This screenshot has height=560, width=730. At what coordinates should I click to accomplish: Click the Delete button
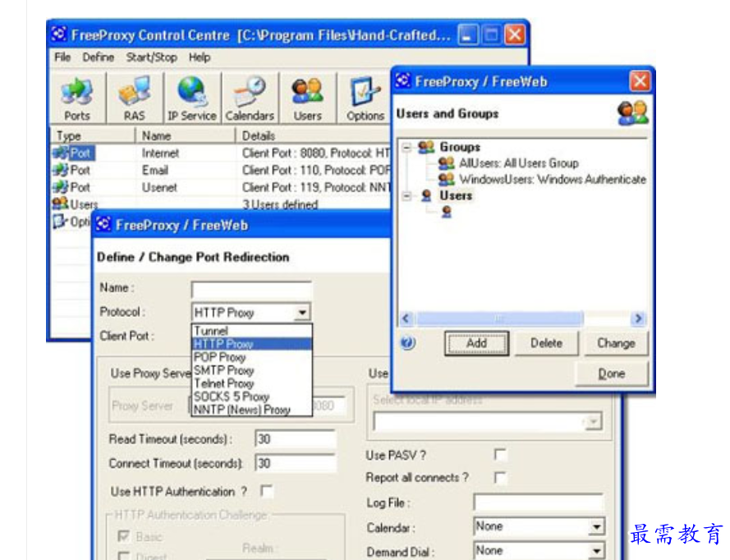tap(546, 343)
